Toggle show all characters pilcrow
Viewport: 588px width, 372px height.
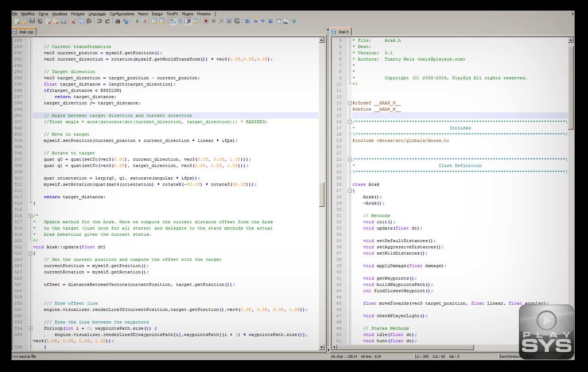pyautogui.click(x=180, y=21)
